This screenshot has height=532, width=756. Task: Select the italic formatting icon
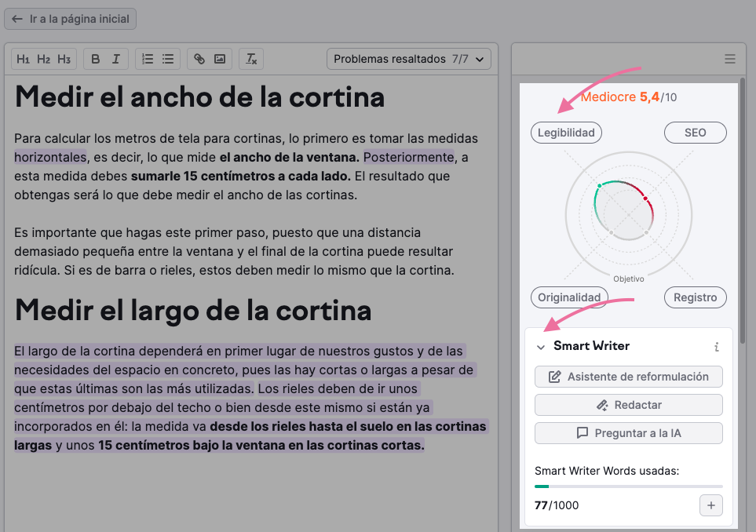pyautogui.click(x=115, y=58)
